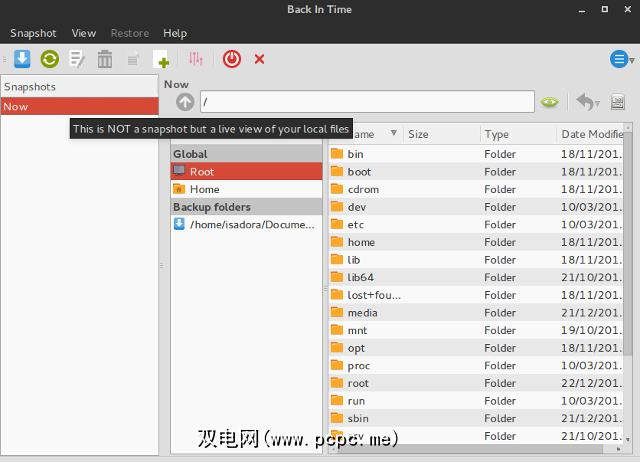Select the cdrom folder
640x462 pixels.
[x=476, y=189]
